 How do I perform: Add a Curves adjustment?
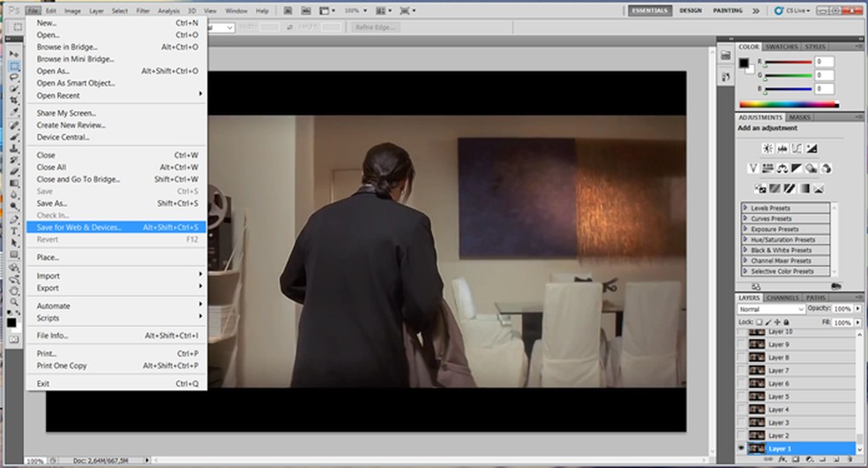click(x=797, y=147)
